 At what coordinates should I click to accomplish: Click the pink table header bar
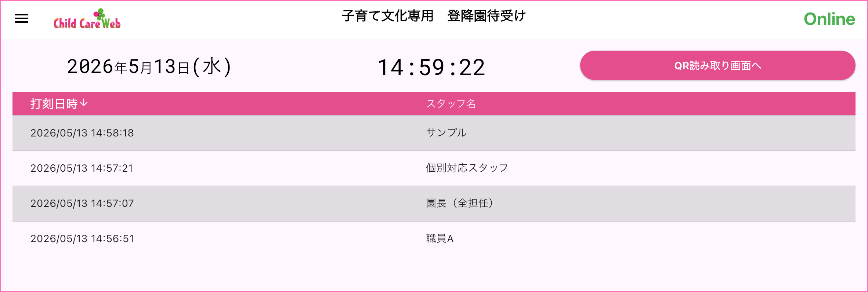(x=434, y=103)
